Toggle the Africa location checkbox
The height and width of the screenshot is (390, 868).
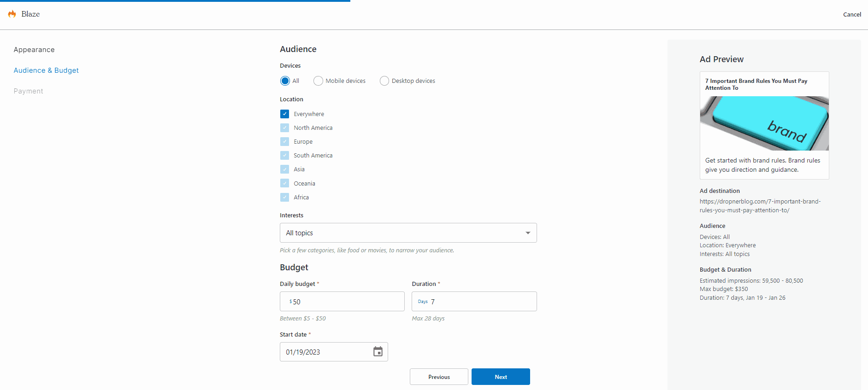[285, 197]
